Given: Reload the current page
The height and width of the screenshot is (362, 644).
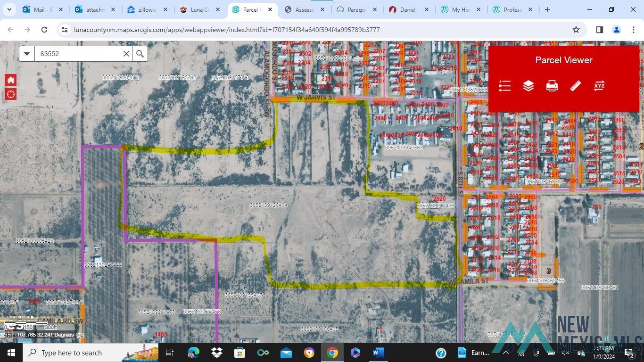Looking at the screenshot, I should pyautogui.click(x=44, y=30).
